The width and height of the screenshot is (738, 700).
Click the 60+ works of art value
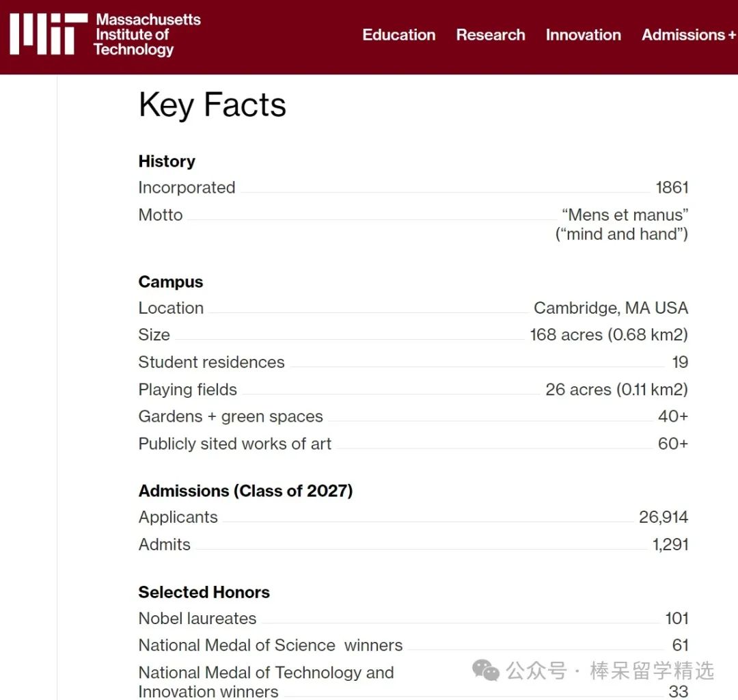[x=673, y=444]
